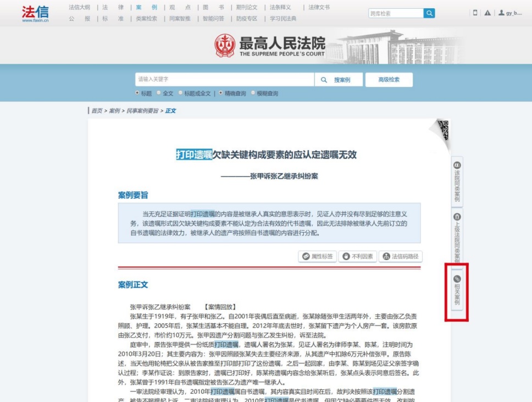The image size is (532, 402).
Task: Click the 最高人民法院 banner title
Action: pyautogui.click(x=282, y=43)
